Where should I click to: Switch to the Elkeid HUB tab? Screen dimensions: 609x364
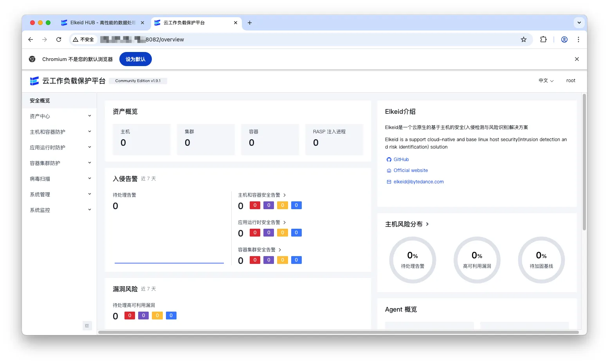[x=103, y=23]
